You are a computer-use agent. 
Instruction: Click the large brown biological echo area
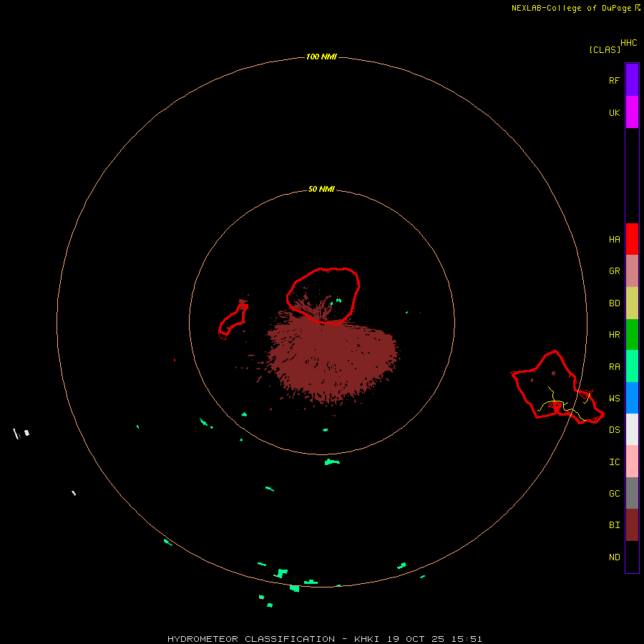pyautogui.click(x=333, y=357)
